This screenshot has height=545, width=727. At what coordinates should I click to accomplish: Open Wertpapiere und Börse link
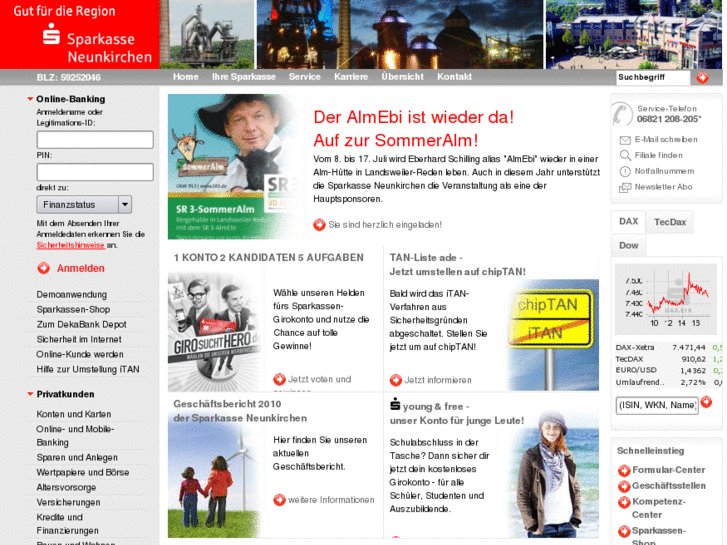point(83,472)
